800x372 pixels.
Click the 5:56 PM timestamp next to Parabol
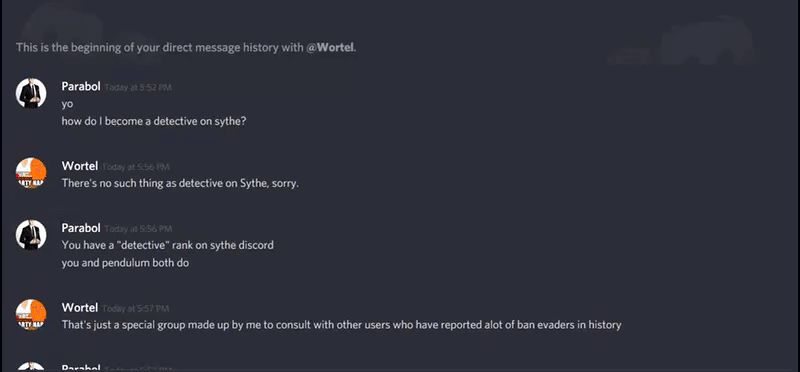(138, 229)
